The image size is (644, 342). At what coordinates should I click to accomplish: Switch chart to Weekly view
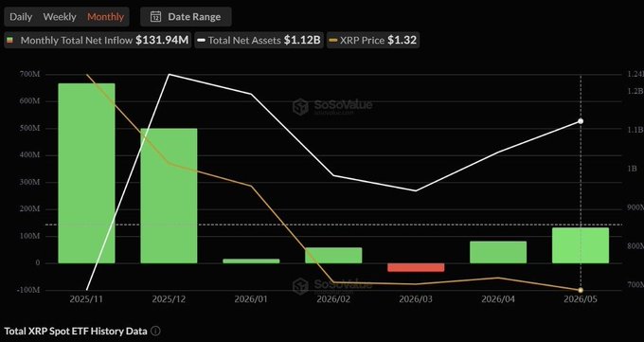[x=60, y=17]
